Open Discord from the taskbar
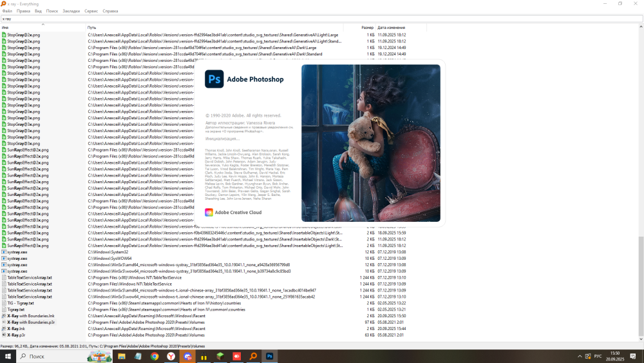644x363 pixels. (187, 357)
